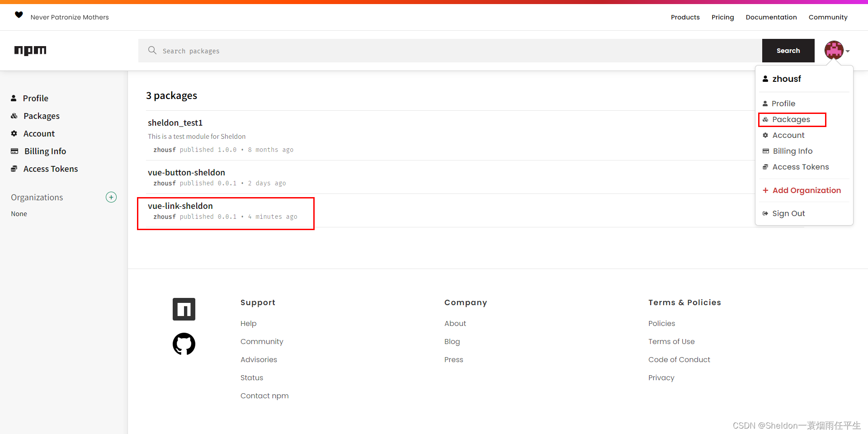Viewport: 868px width, 434px height.
Task: Click sidebar Billing Info card icon
Action: click(x=14, y=151)
